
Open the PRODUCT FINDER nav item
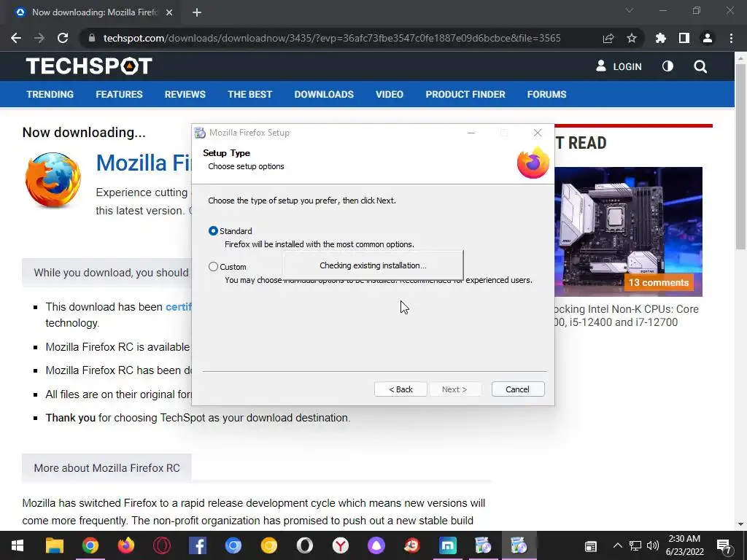point(465,94)
